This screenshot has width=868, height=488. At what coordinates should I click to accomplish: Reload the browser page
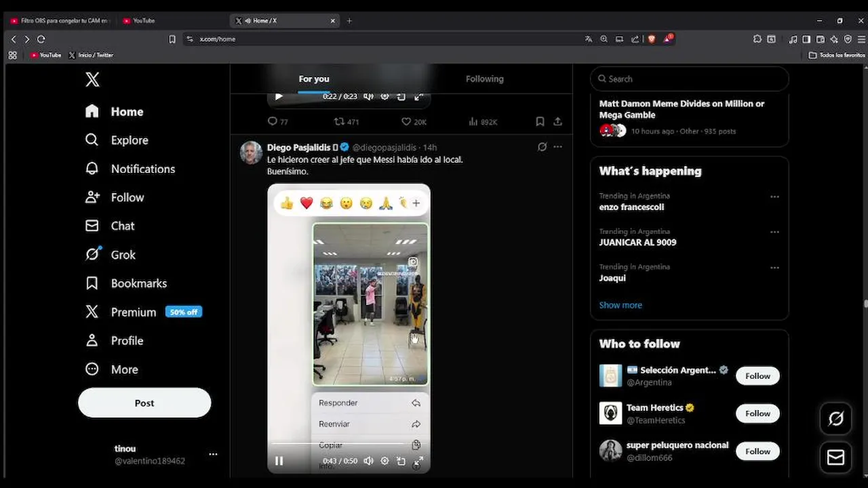[x=41, y=39]
